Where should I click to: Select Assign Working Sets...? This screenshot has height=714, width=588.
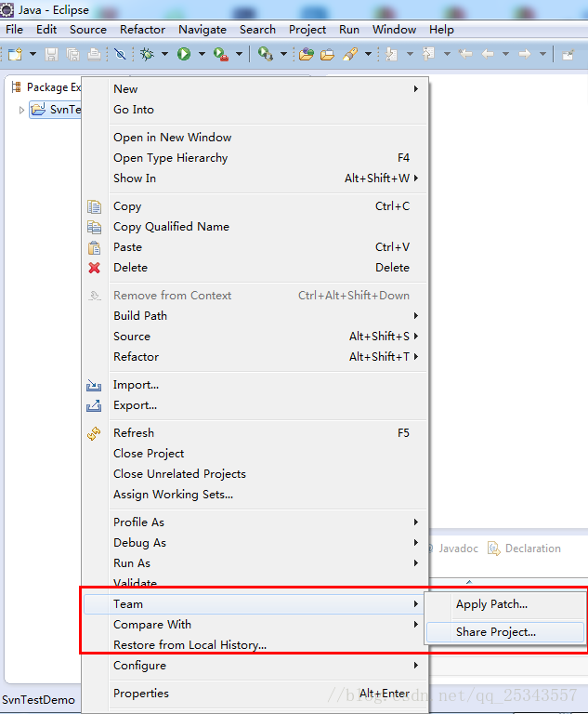[255, 495]
